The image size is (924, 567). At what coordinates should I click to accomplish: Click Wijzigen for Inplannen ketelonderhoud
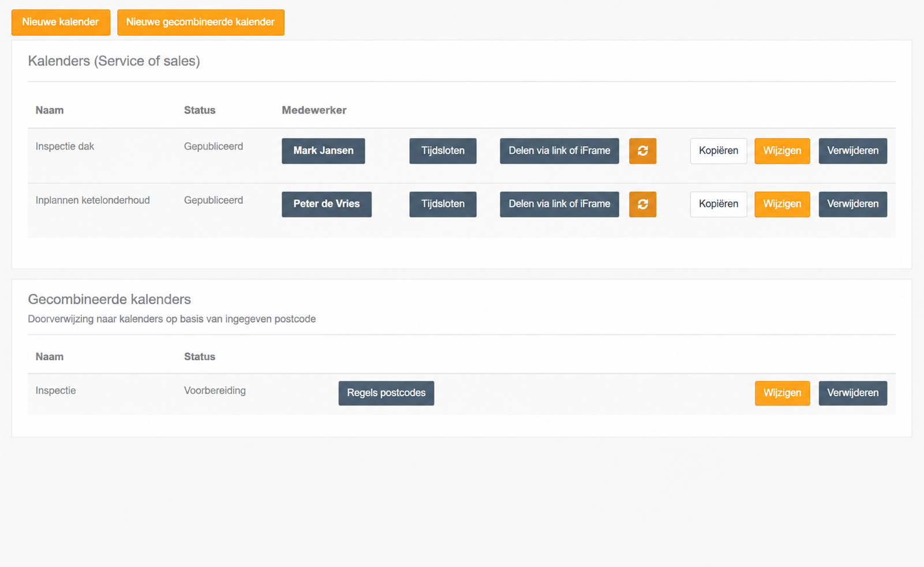(782, 204)
